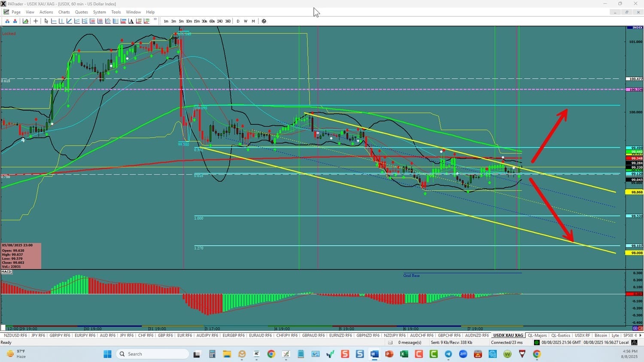Image resolution: width=644 pixels, height=362 pixels.
Task: Click the MACD indicator label
Action: tap(6, 271)
